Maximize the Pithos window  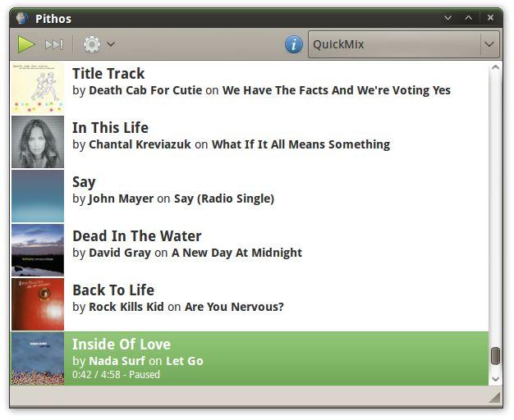click(x=469, y=18)
